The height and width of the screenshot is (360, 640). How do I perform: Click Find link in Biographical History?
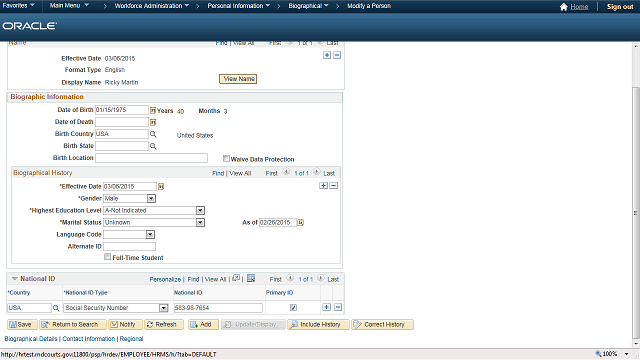218,173
